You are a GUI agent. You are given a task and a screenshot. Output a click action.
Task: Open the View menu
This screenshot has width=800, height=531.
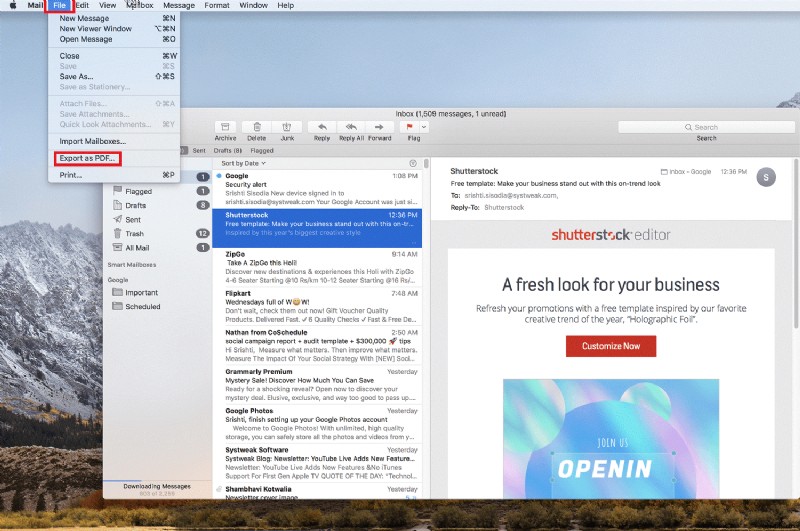click(x=107, y=5)
